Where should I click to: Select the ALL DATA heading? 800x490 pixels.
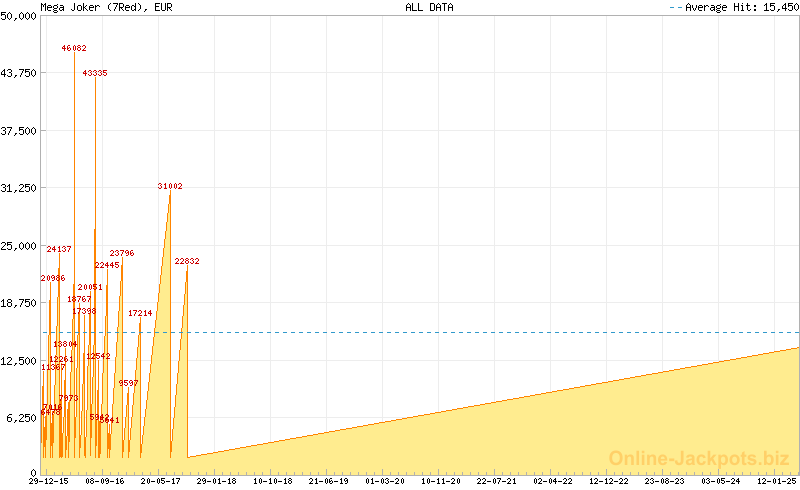429,7
